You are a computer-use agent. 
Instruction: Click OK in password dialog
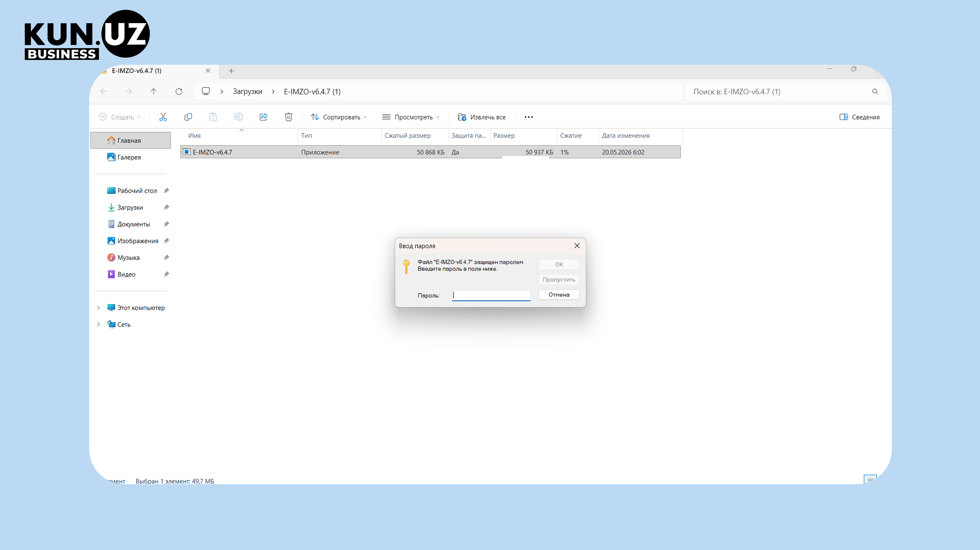coord(558,264)
